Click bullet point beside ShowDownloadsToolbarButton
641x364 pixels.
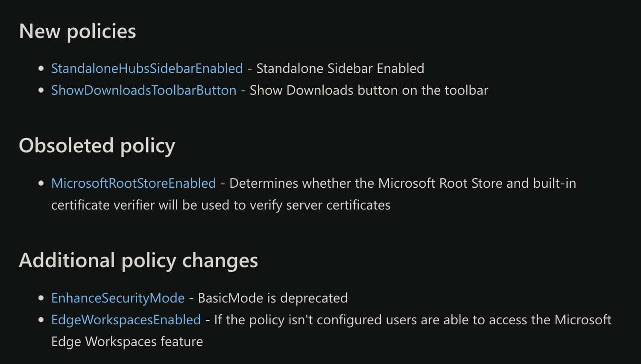click(x=41, y=90)
